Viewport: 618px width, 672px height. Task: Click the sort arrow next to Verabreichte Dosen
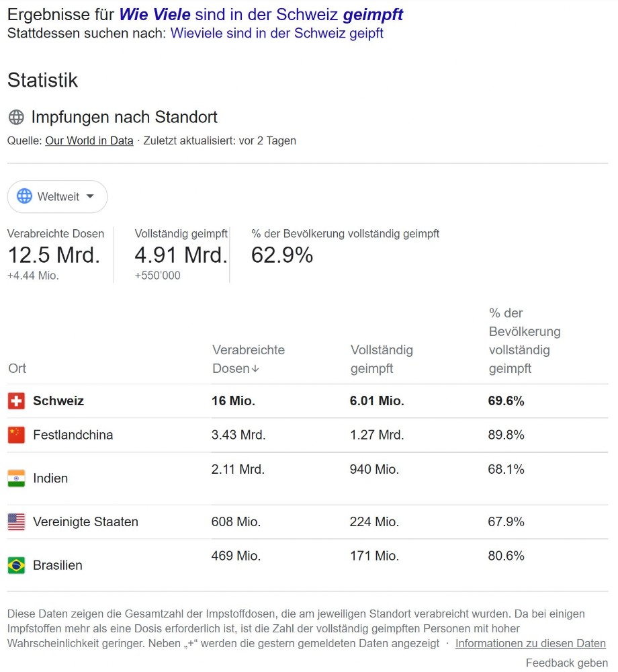[255, 369]
